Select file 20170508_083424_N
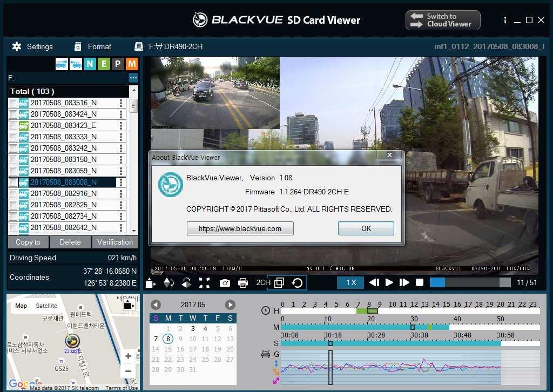Screen dimensions: 553x392 coord(64,114)
